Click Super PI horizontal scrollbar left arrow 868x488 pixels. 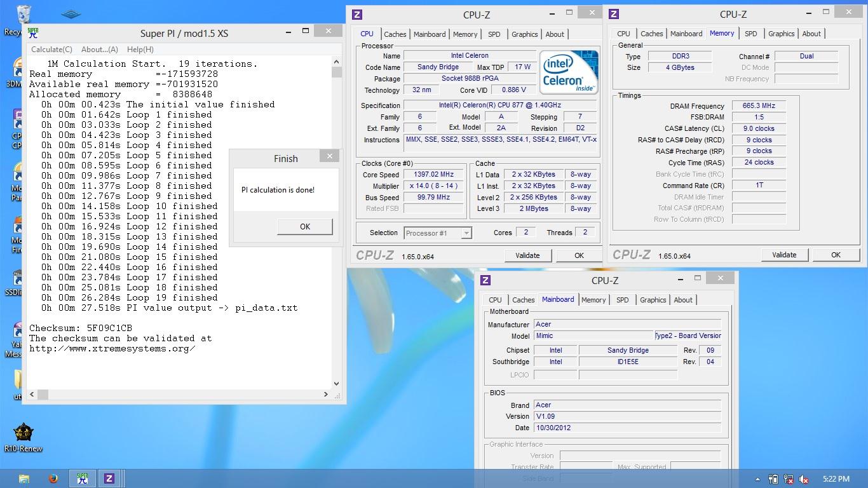click(32, 394)
